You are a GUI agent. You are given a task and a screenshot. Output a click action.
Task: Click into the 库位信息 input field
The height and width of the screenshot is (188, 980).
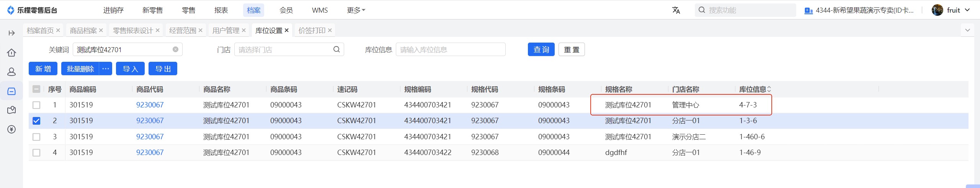coord(451,49)
